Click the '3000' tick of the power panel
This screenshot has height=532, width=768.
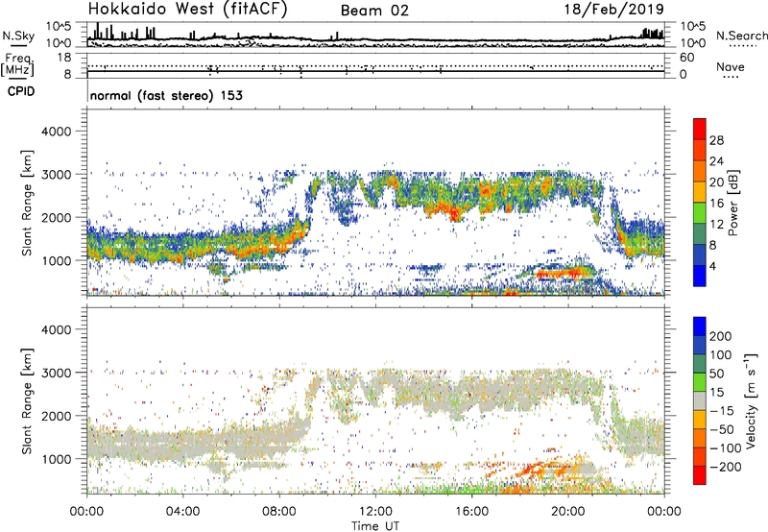[x=57, y=175]
